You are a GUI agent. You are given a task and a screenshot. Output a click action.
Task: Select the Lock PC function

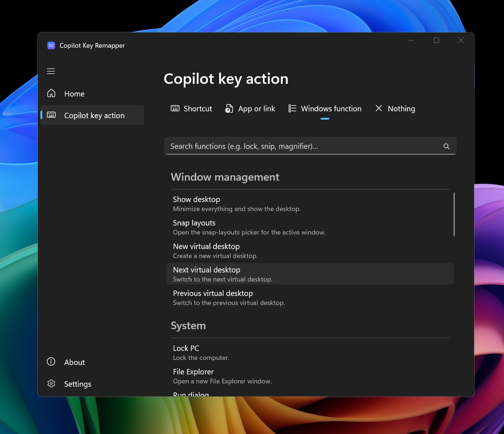tap(310, 352)
